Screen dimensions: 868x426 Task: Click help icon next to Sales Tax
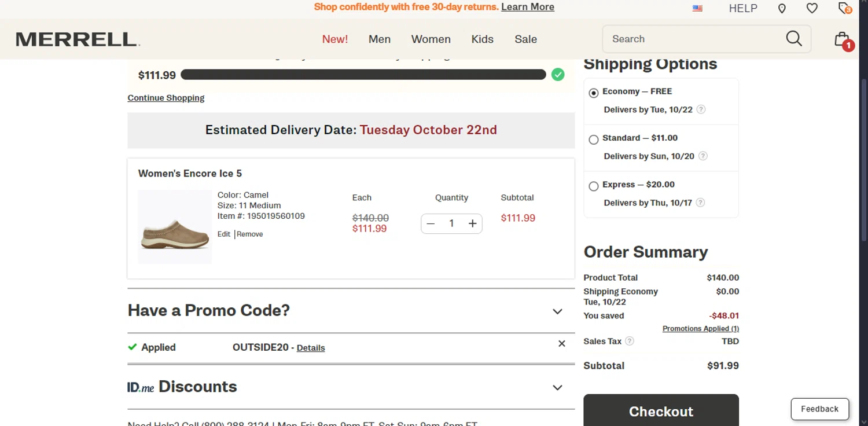(x=630, y=341)
